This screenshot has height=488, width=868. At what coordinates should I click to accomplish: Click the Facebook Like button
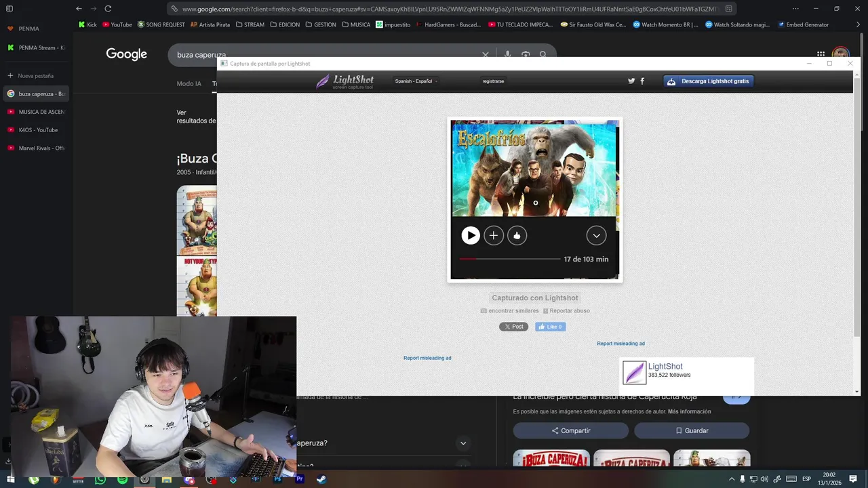click(x=550, y=327)
